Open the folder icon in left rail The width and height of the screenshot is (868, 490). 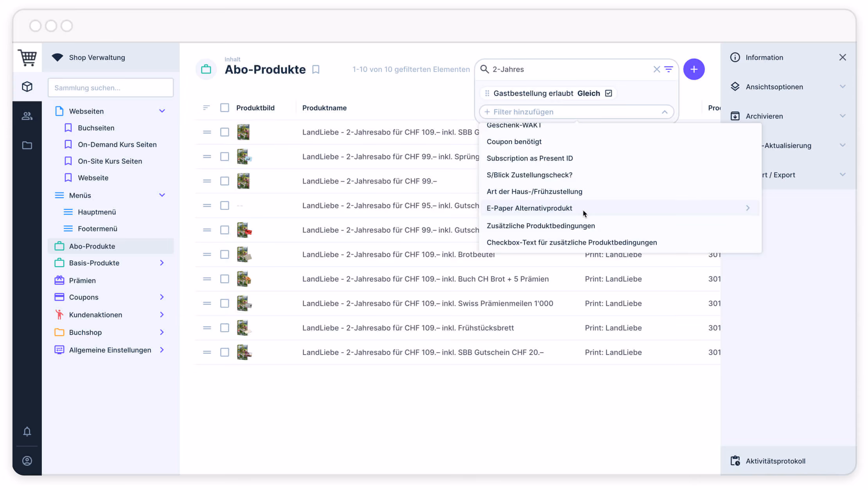(27, 145)
